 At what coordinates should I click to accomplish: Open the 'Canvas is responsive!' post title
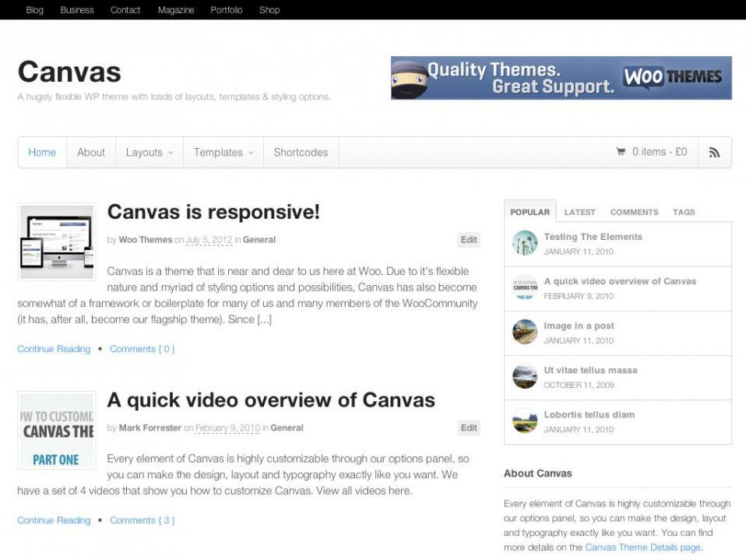[213, 212]
